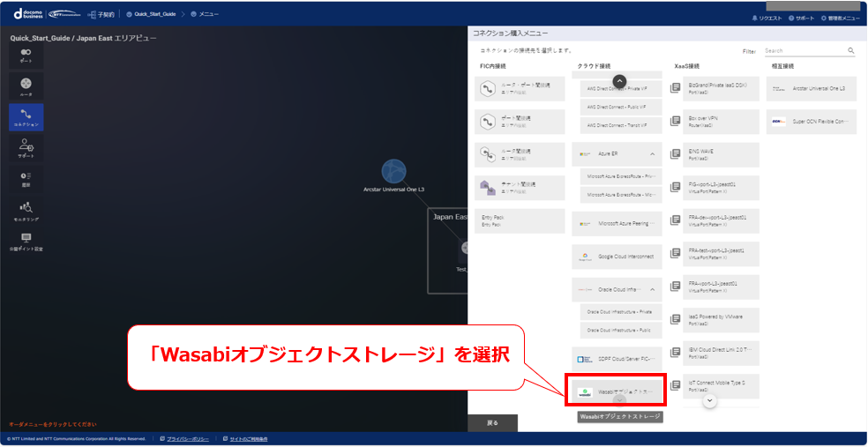The image size is (868, 447).
Task: Collapse the Azure ER group chevron
Action: pyautogui.click(x=652, y=153)
